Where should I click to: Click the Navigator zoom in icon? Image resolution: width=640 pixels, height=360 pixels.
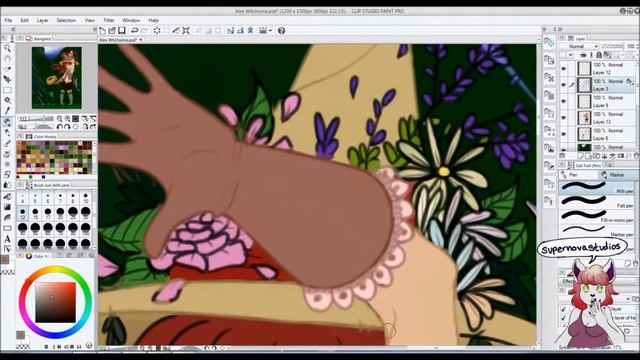[67, 119]
